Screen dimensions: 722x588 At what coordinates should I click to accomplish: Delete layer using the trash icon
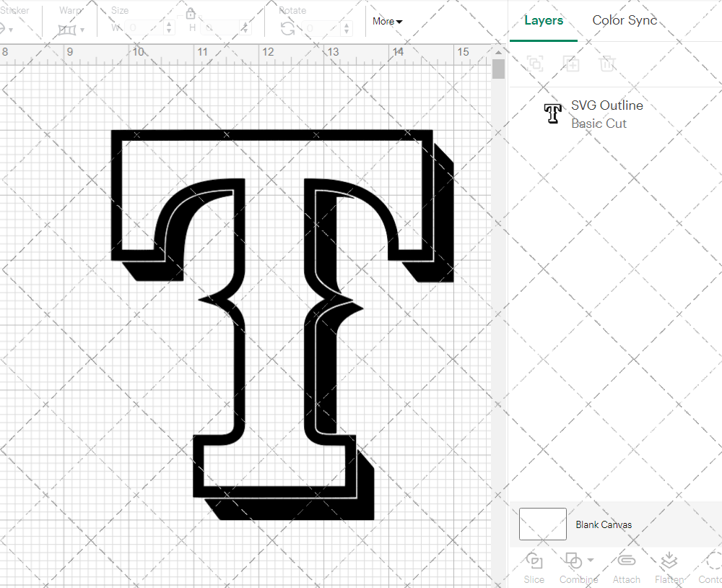click(608, 64)
